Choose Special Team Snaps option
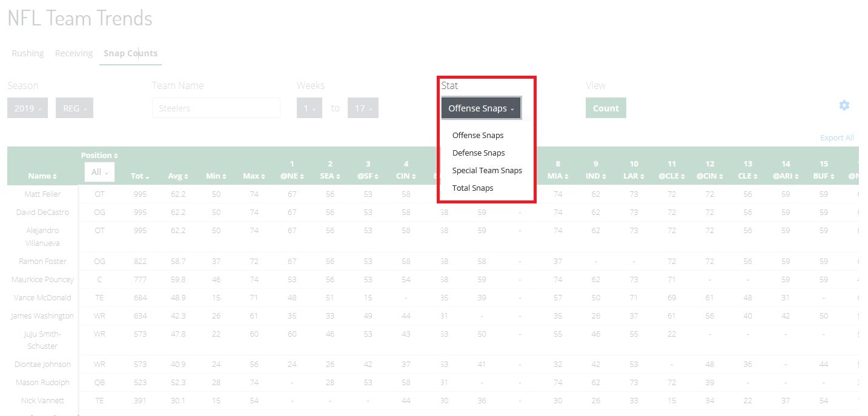 [x=487, y=170]
